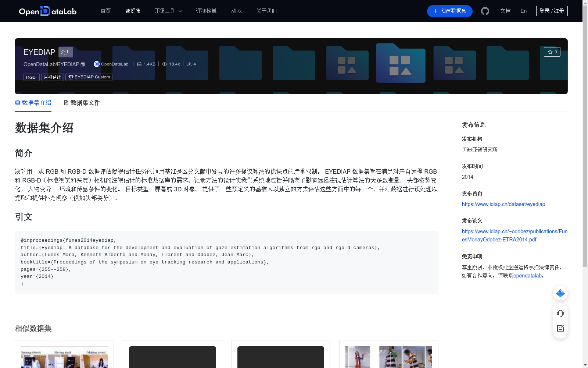
Task: Click the EYEDIAP Custom license tag
Action: tap(89, 77)
